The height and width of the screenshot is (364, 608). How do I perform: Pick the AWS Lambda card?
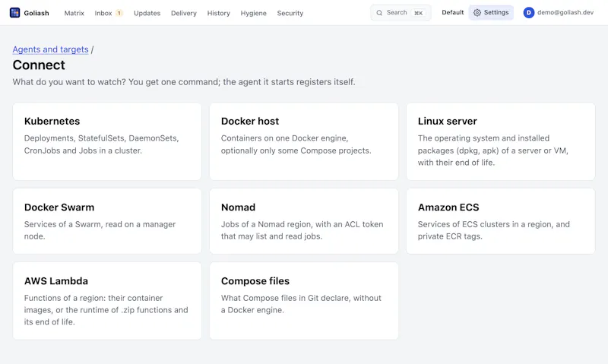107,301
